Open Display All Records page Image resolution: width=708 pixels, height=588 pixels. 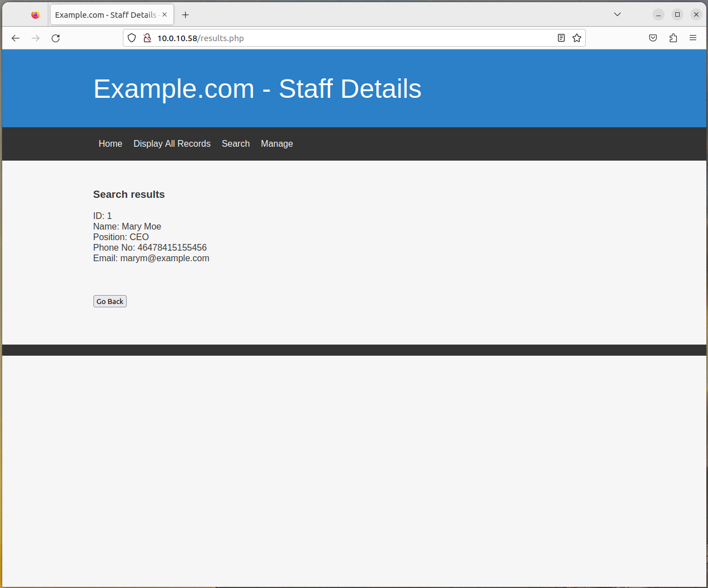172,144
